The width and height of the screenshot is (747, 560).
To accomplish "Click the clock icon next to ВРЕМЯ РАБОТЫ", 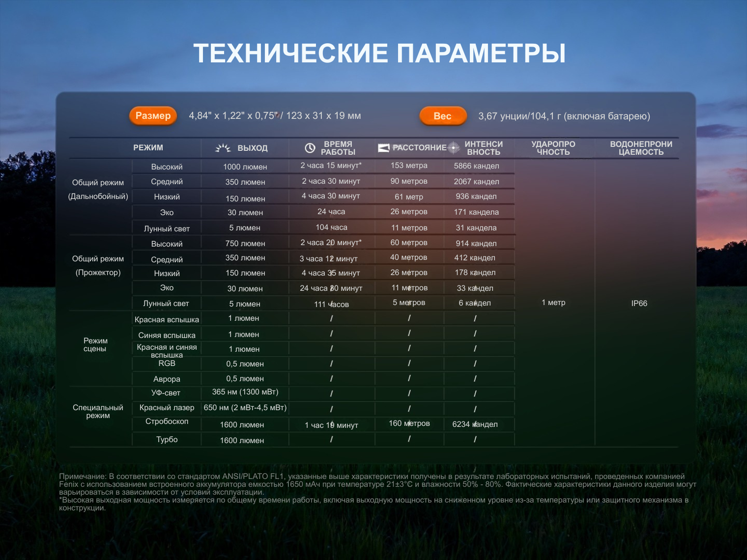I will tap(310, 148).
